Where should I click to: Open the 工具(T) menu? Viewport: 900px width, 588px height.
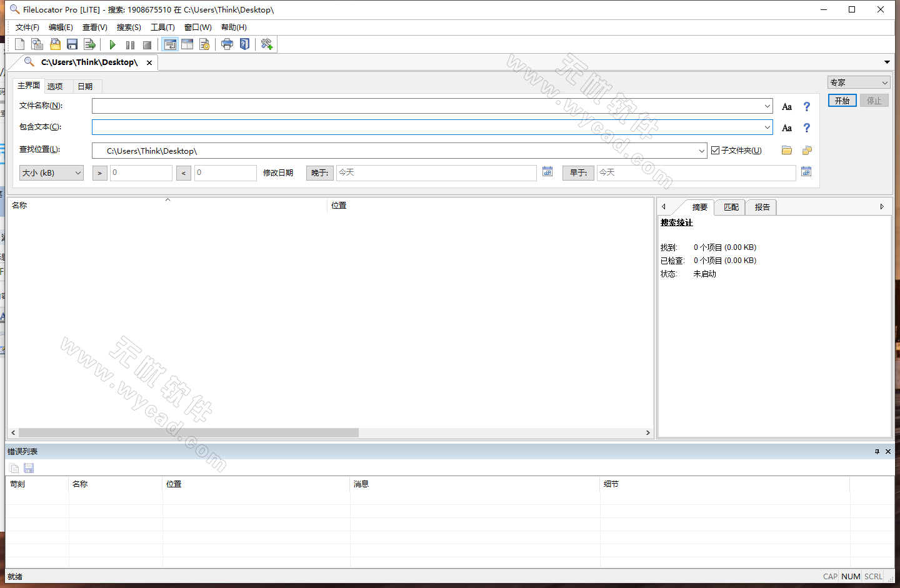pos(162,27)
